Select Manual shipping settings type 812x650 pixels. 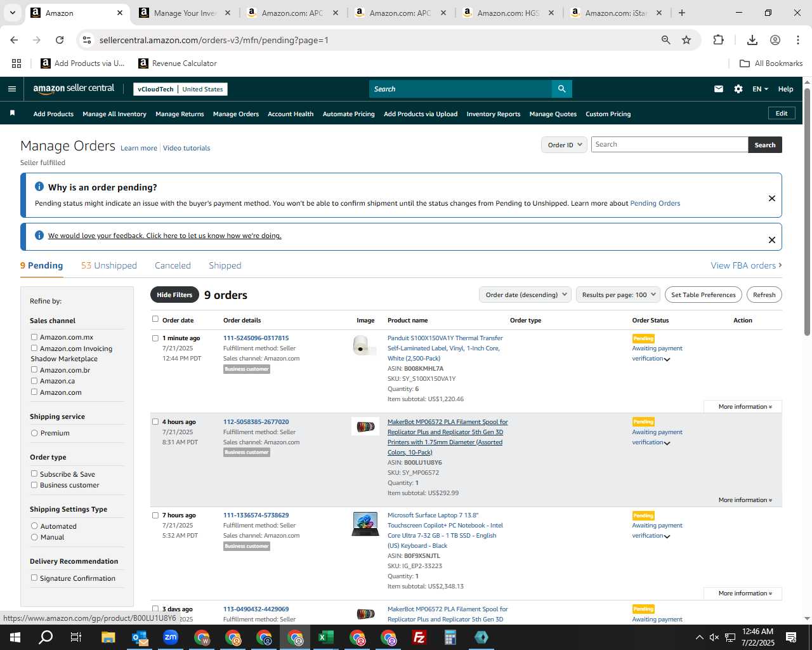(x=34, y=537)
